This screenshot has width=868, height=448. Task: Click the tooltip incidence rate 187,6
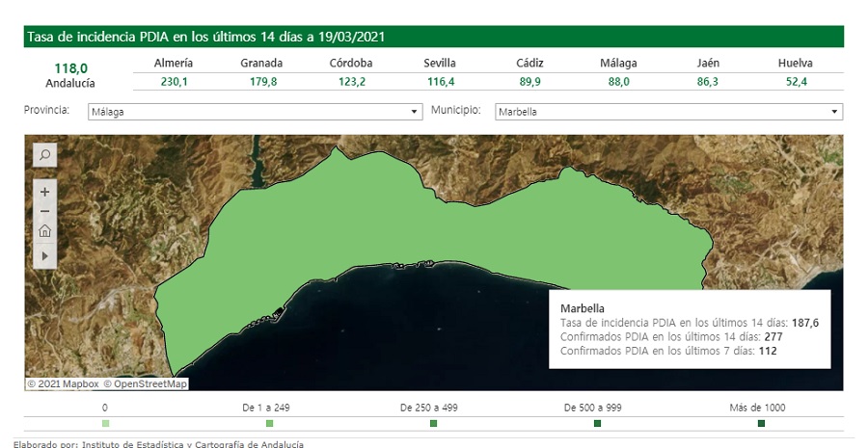click(805, 323)
